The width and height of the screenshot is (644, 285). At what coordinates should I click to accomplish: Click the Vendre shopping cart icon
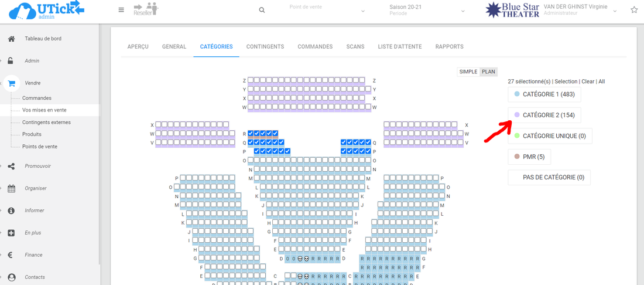tap(12, 83)
